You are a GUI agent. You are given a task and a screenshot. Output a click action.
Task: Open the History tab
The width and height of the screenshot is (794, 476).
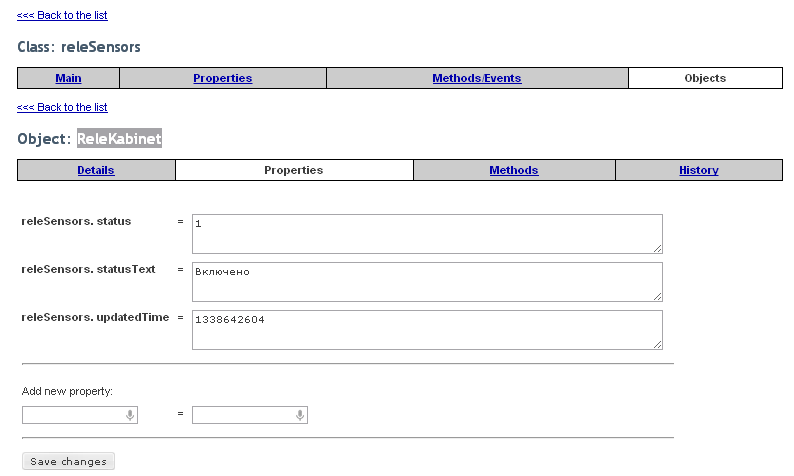tap(699, 170)
